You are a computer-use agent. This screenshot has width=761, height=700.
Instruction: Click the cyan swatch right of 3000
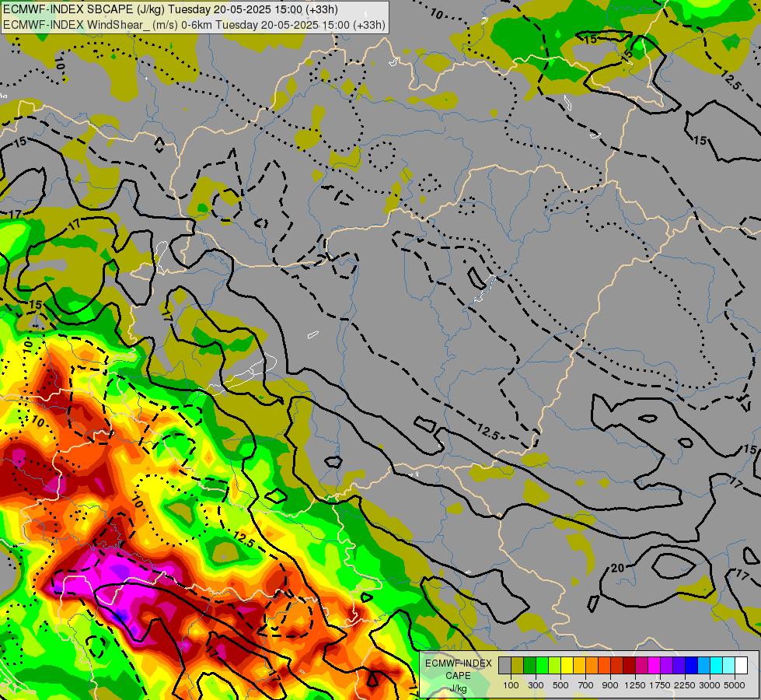coord(717,665)
